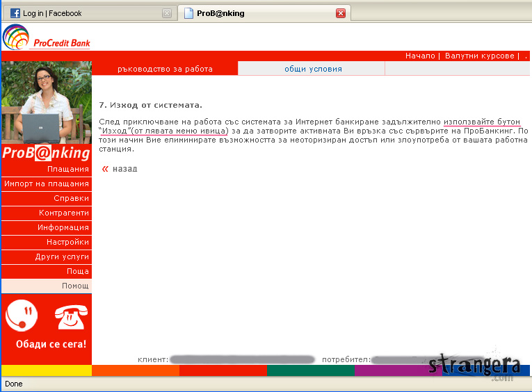Click the 'Начало' link in top bar
The image size is (532, 392).
[x=420, y=56]
